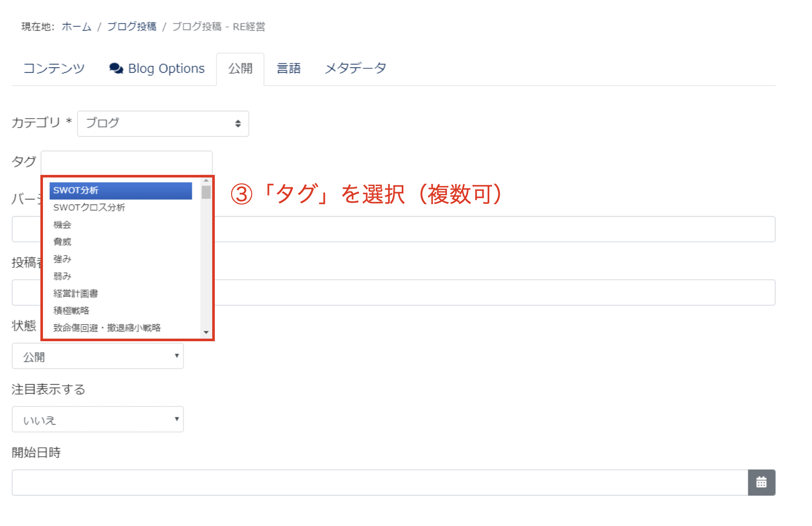This screenshot has width=812, height=526.
Task: Click the tag list scrollbar up arrow
Action: (x=206, y=180)
